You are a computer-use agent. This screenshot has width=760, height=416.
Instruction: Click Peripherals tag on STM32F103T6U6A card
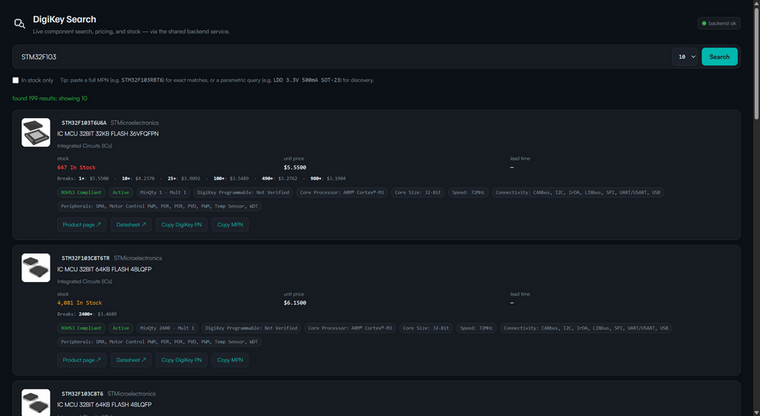click(159, 206)
